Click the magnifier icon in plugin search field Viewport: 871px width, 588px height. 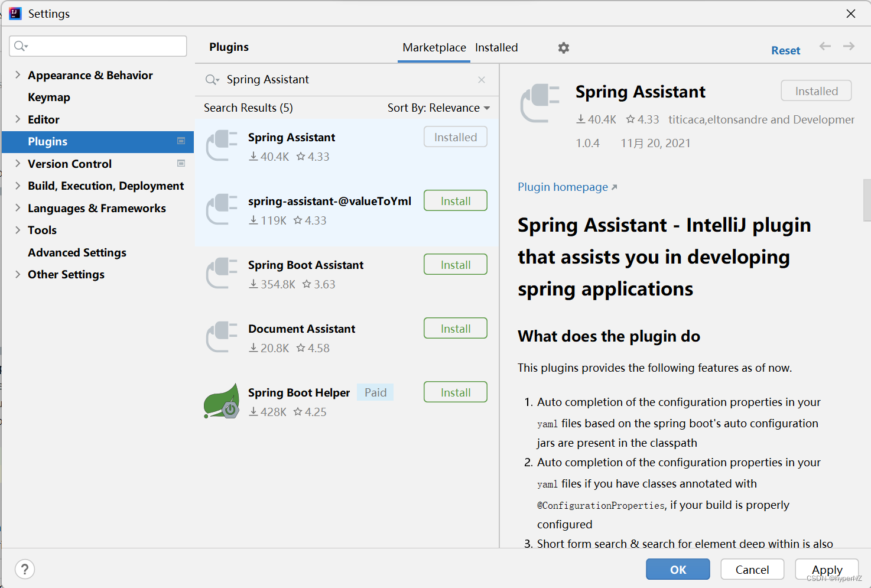(x=212, y=80)
